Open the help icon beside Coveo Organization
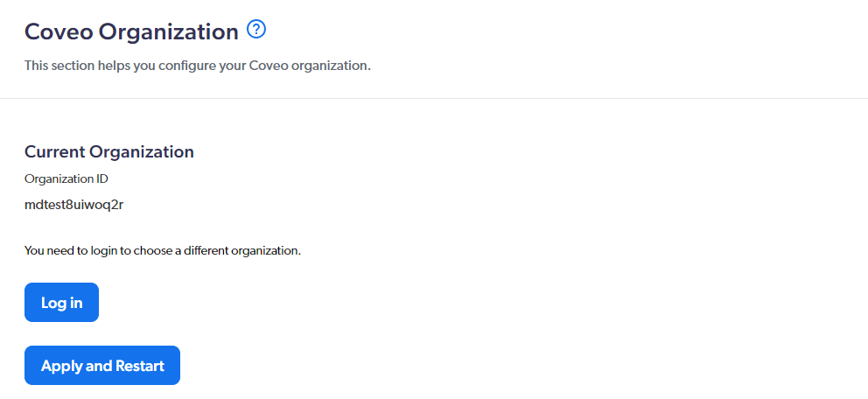868x399 pixels. point(256,30)
